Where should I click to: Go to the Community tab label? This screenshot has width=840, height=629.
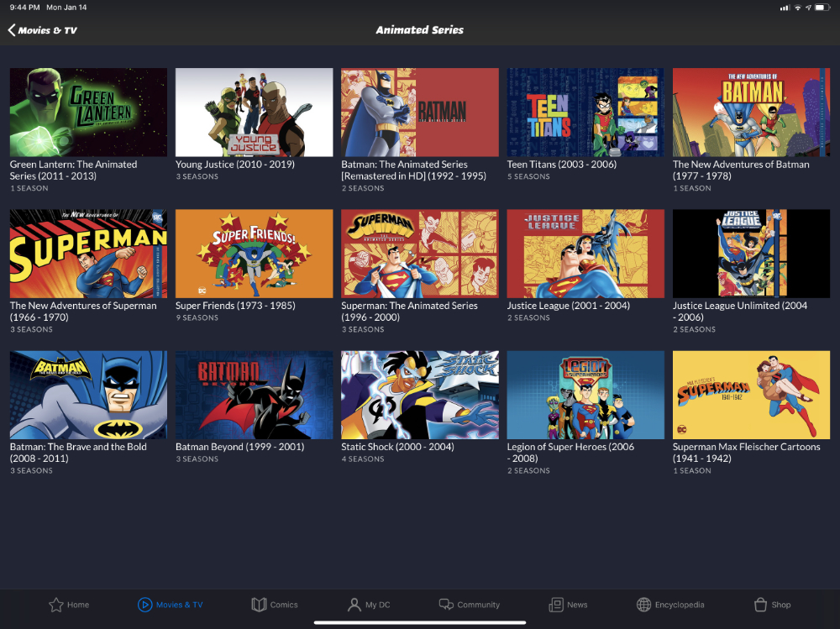[x=479, y=605]
